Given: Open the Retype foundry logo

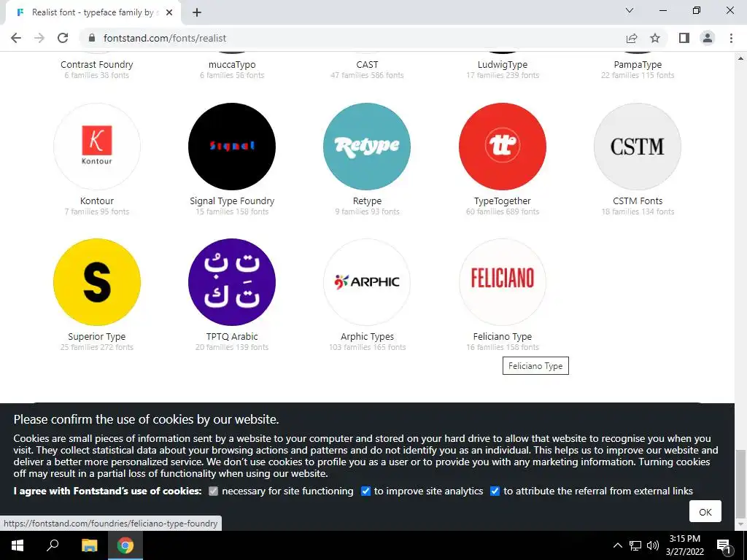Looking at the screenshot, I should [x=367, y=147].
